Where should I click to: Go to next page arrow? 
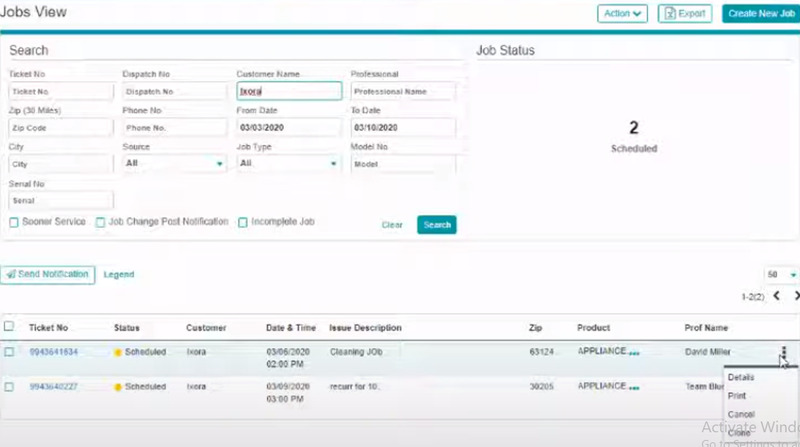pyautogui.click(x=796, y=295)
